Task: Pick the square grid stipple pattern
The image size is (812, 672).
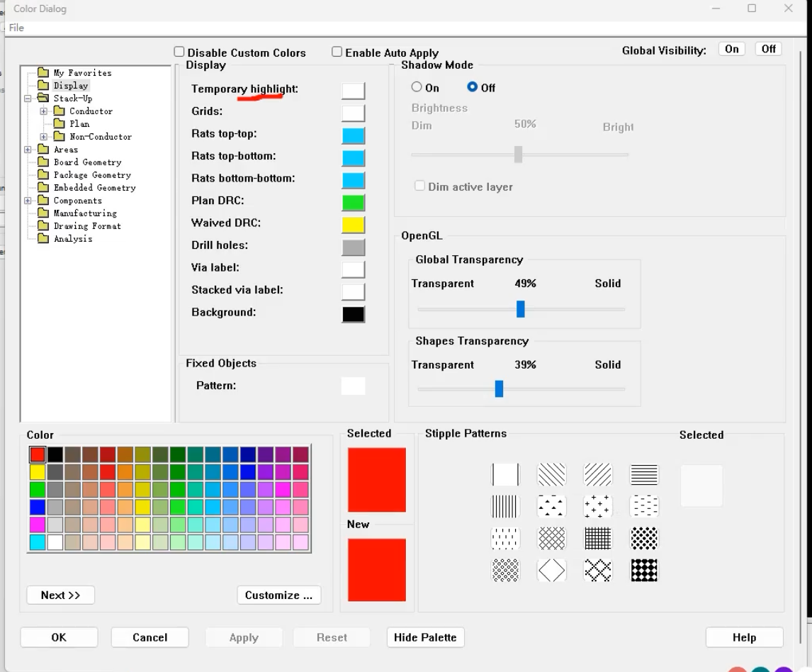Action: (x=597, y=538)
